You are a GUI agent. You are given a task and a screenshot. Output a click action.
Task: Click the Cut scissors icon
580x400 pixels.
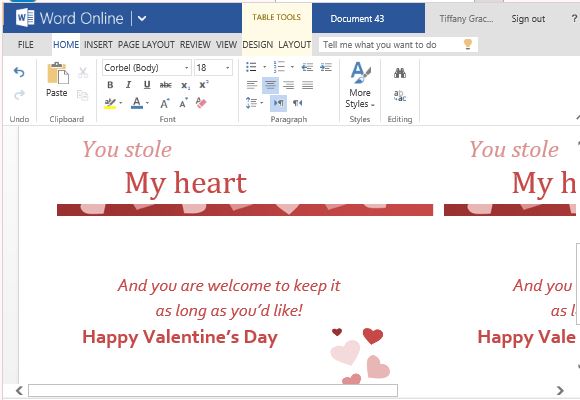pos(83,73)
